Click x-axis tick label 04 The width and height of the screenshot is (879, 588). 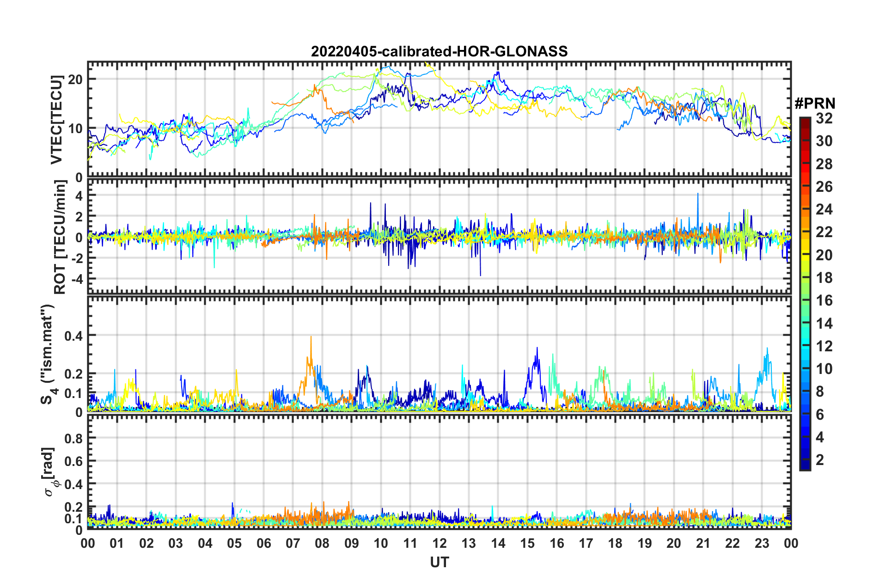tap(205, 543)
